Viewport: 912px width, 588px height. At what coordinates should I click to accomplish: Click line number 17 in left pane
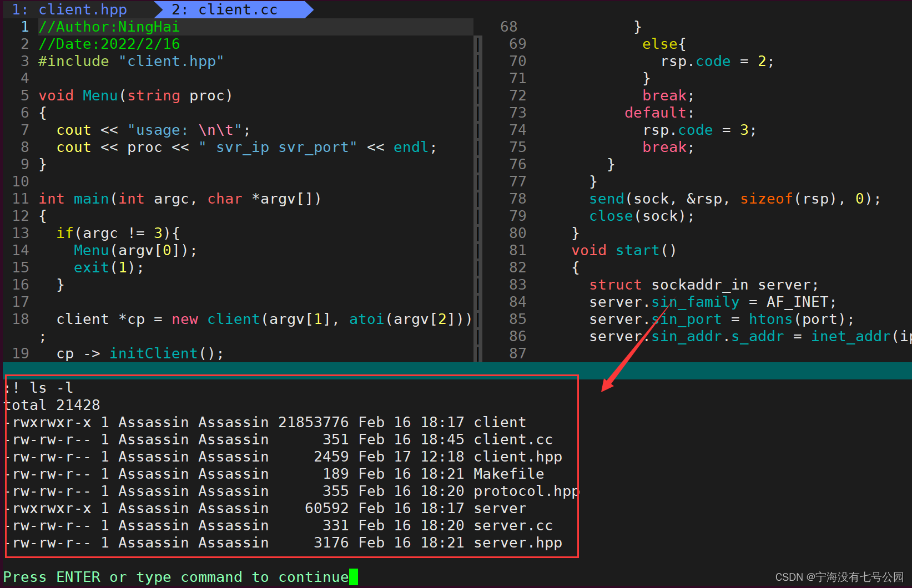click(21, 302)
